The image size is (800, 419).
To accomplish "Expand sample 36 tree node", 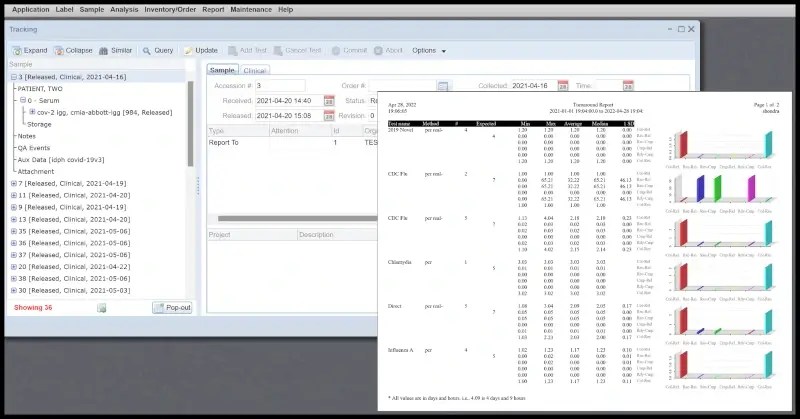I will (14, 243).
